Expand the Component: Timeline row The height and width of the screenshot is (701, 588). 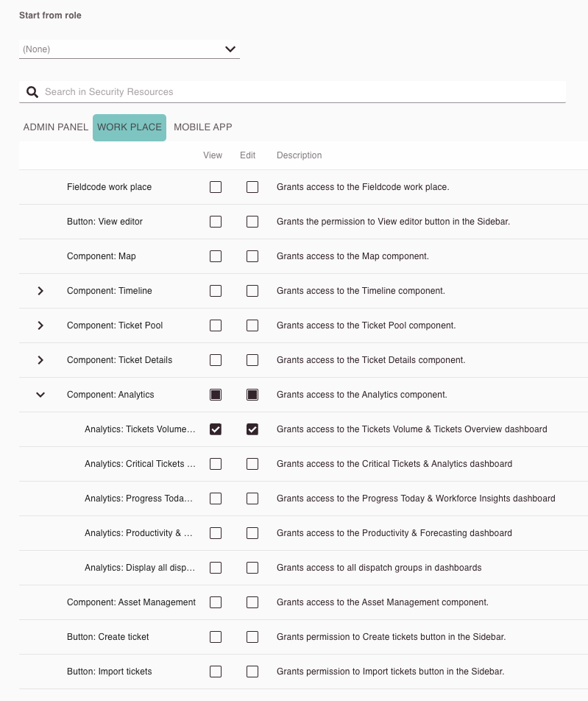(x=40, y=291)
